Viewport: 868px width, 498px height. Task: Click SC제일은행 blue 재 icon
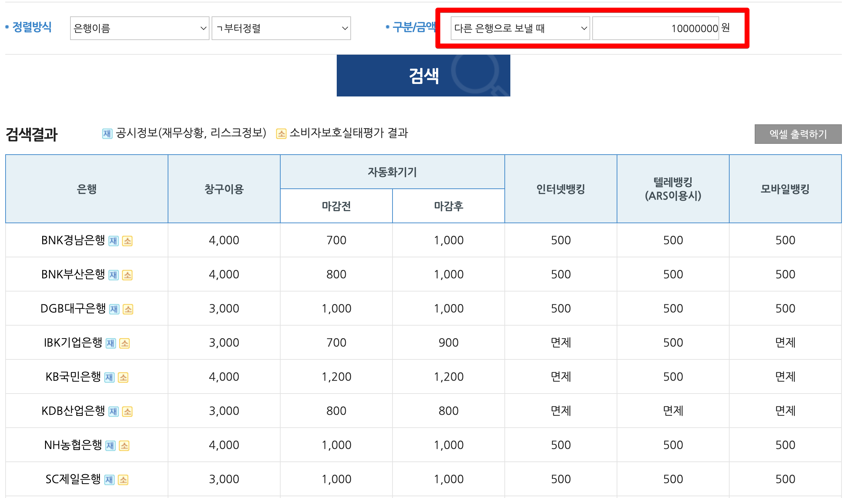[x=109, y=480]
